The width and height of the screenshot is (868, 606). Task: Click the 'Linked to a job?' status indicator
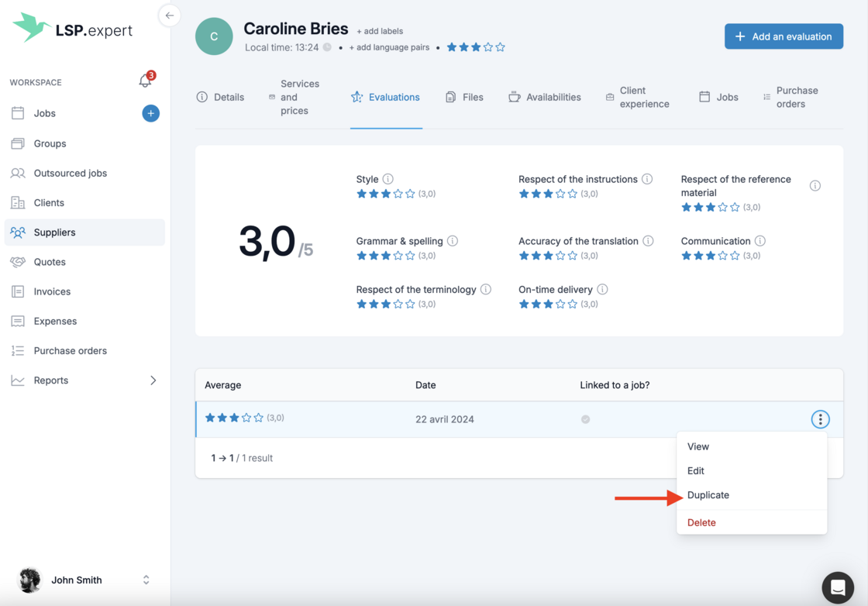click(x=586, y=418)
